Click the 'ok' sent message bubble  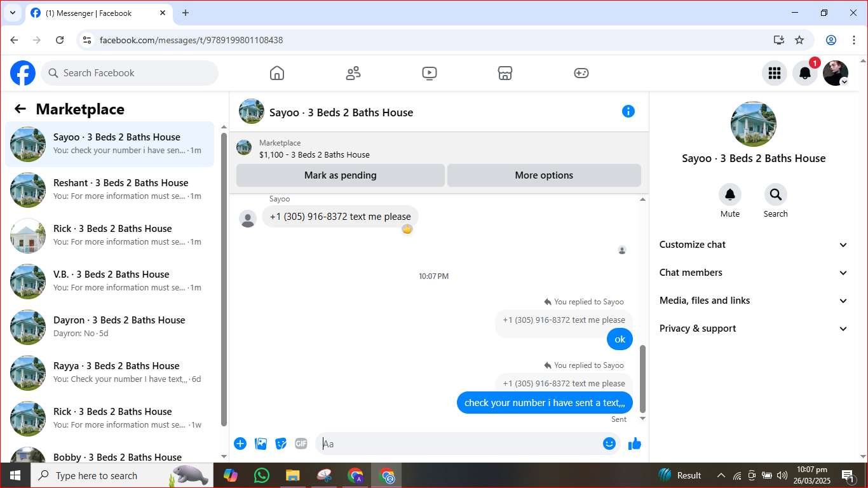[620, 339]
